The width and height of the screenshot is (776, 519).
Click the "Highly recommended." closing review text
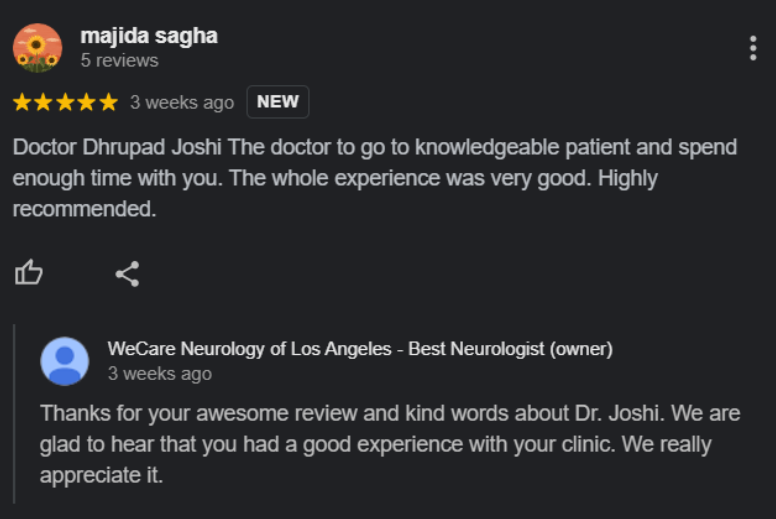[x=85, y=210]
